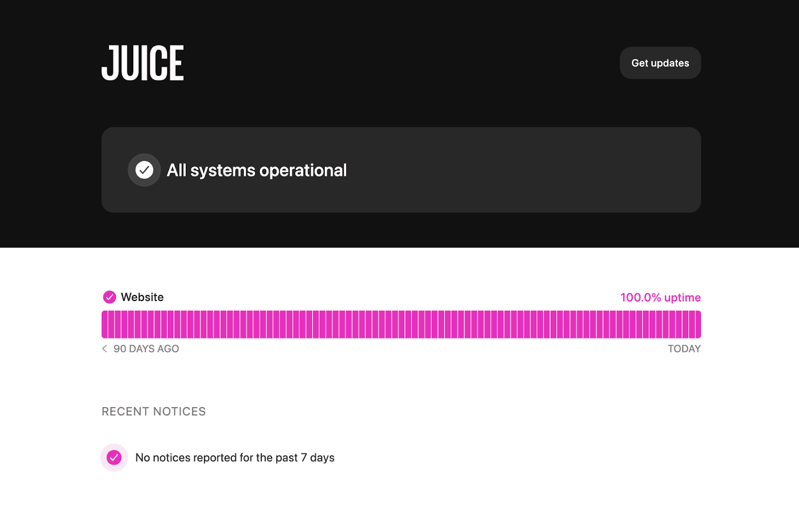Screen dimensions: 799x532
Task: Click the 90 DAYS AGO text label
Action: (x=146, y=348)
